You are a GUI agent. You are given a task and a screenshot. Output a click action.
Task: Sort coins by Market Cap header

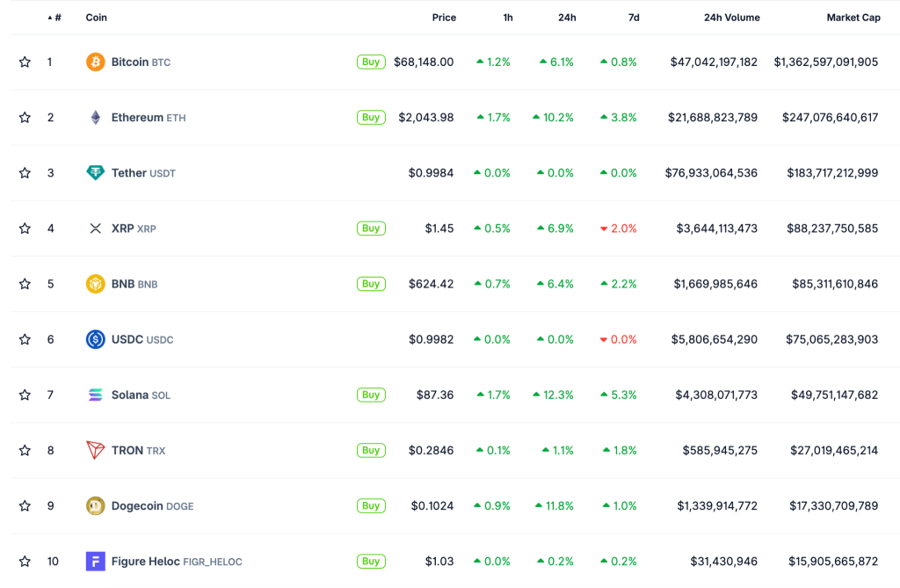(x=853, y=18)
